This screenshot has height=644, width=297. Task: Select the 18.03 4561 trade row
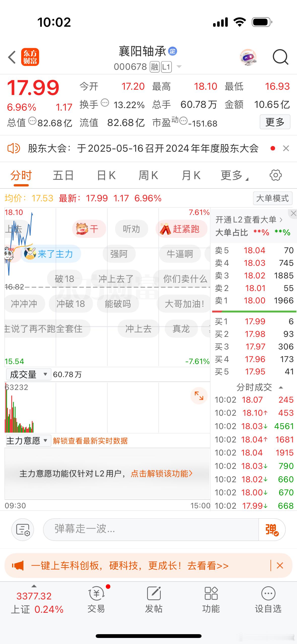pos(254,426)
